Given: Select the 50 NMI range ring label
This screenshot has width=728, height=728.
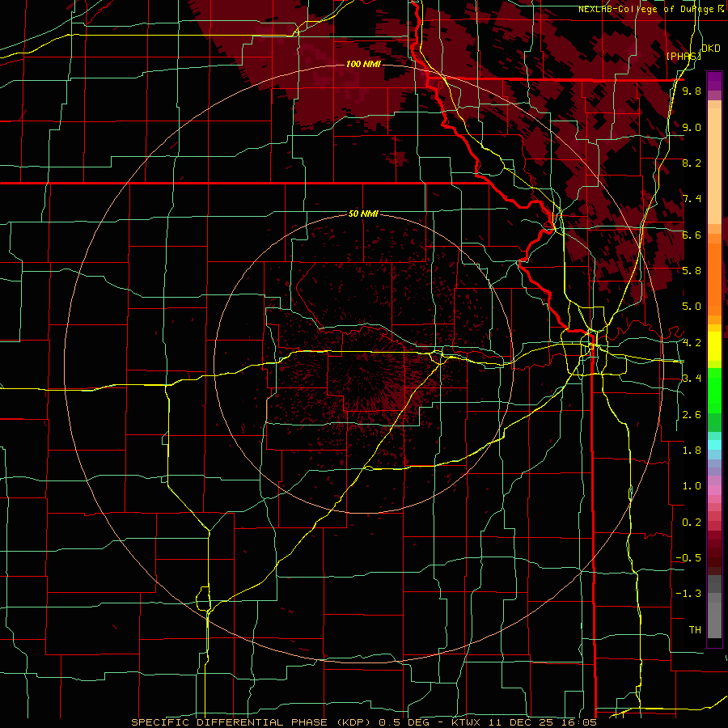Looking at the screenshot, I should (363, 214).
